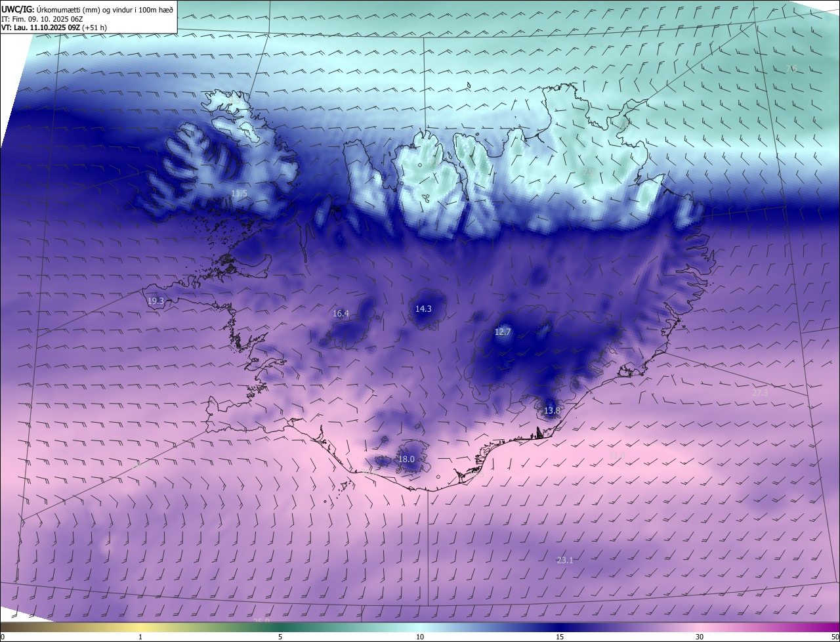Click the 30 tick label on the color scale
Screen dimensions: 840x642
click(700, 637)
